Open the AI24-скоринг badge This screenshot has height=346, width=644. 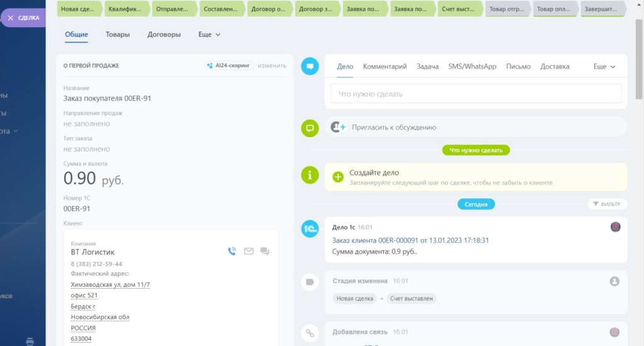coord(229,65)
